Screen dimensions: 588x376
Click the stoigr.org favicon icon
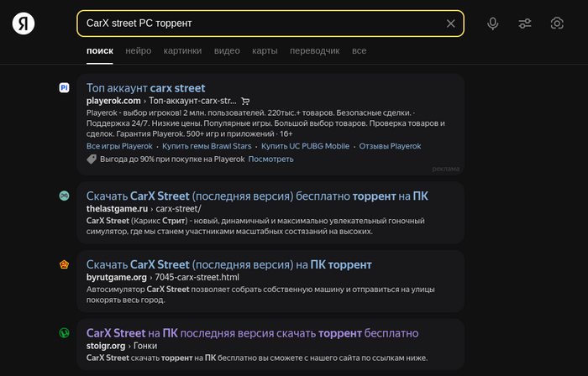coord(64,332)
